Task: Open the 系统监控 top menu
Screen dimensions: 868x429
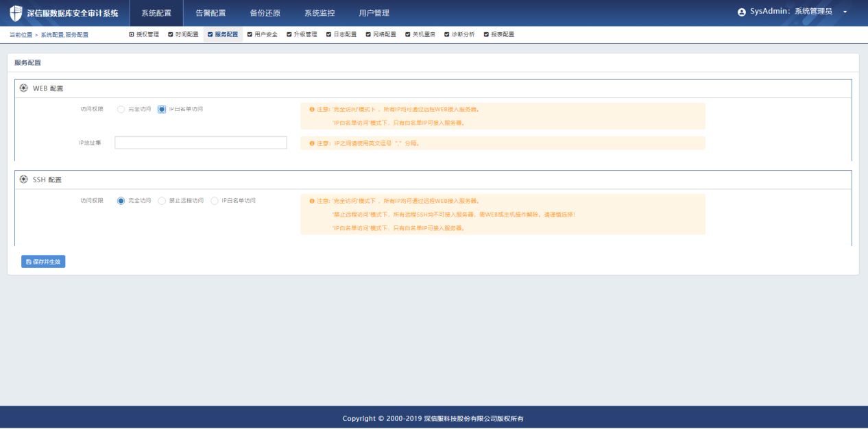Action: coord(320,13)
